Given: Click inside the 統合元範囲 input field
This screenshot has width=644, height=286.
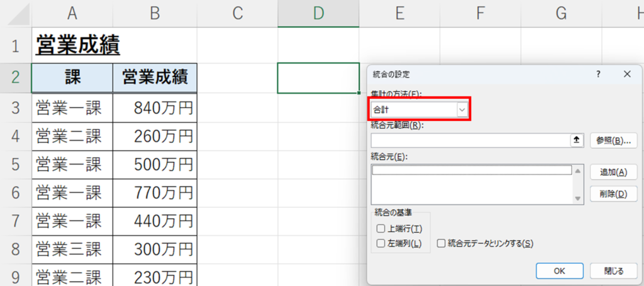Looking at the screenshot, I should pyautogui.click(x=470, y=140).
